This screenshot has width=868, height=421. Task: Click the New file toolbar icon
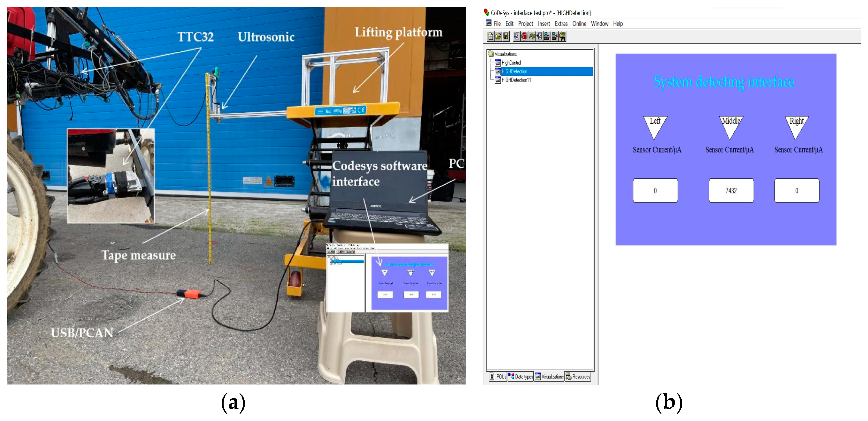491,36
